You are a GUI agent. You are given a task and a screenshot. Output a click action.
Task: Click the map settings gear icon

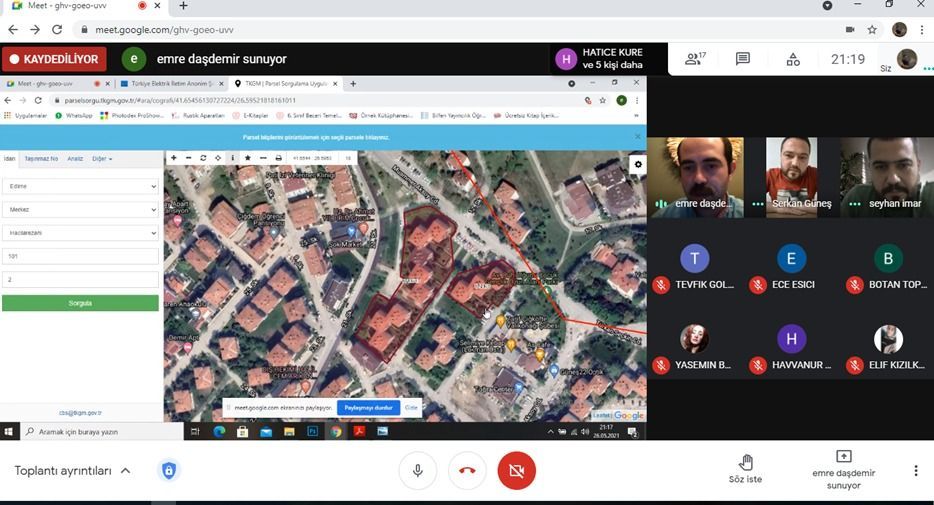637,165
